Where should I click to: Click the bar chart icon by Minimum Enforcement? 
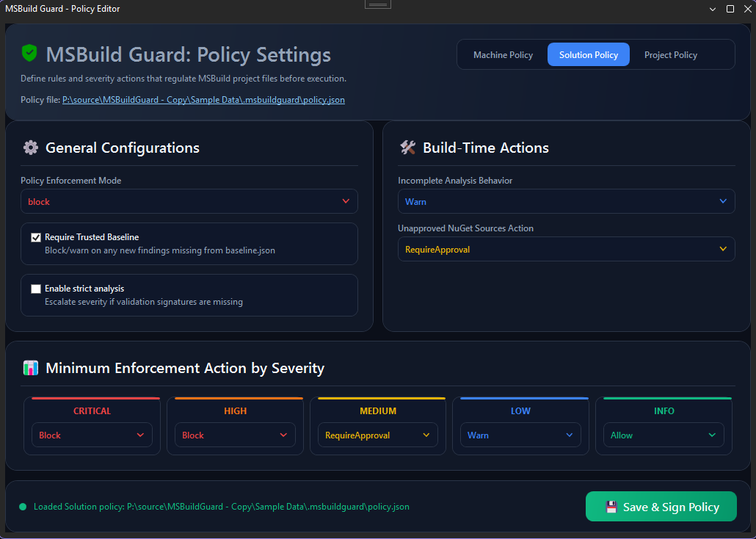(x=31, y=368)
